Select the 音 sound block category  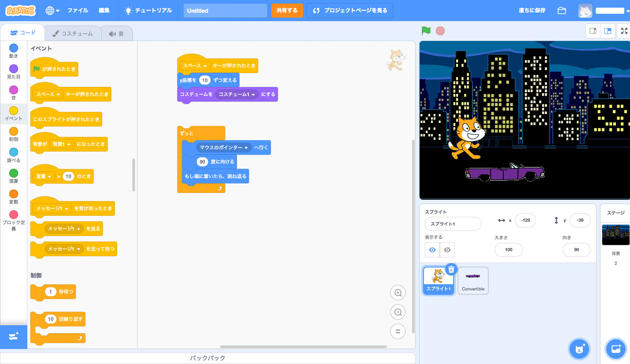[14, 93]
